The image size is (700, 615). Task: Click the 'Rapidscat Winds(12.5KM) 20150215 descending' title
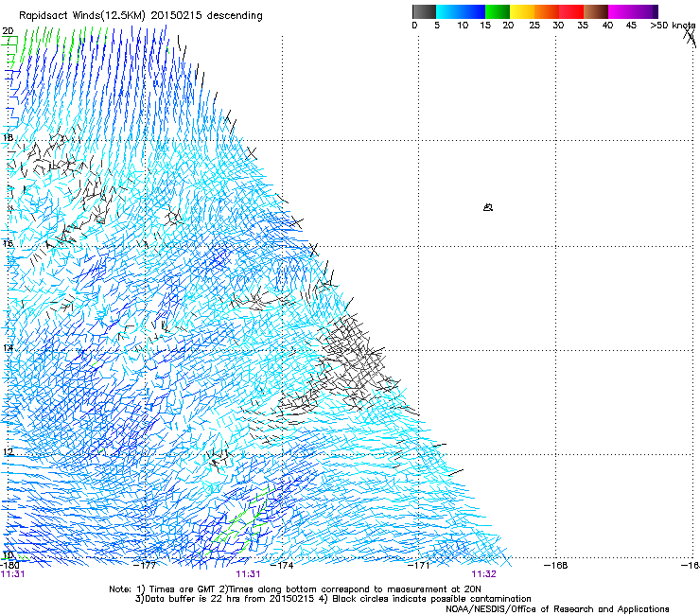[x=141, y=15]
